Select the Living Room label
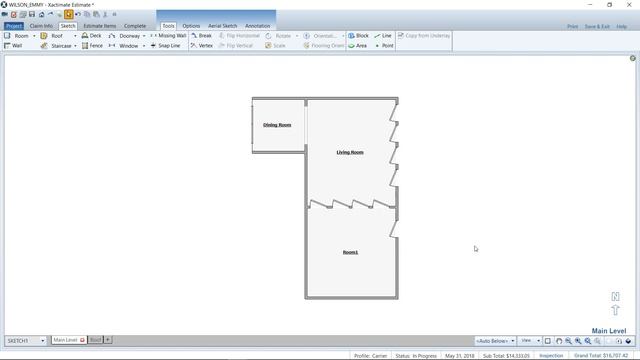Screen dimensions: 640x360 350,152
